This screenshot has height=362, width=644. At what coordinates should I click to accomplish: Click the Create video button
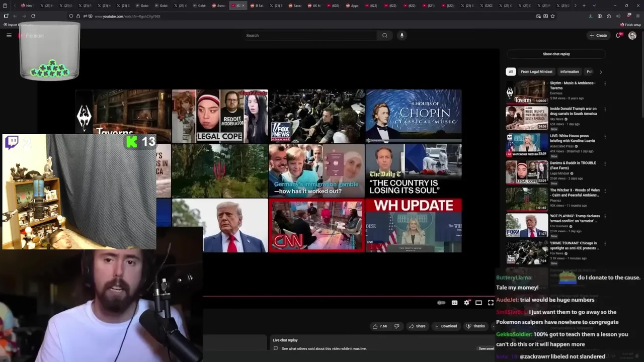tap(598, 35)
